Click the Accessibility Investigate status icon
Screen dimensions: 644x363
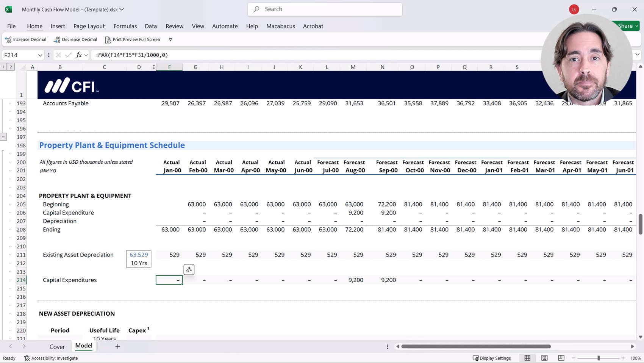pos(27,358)
